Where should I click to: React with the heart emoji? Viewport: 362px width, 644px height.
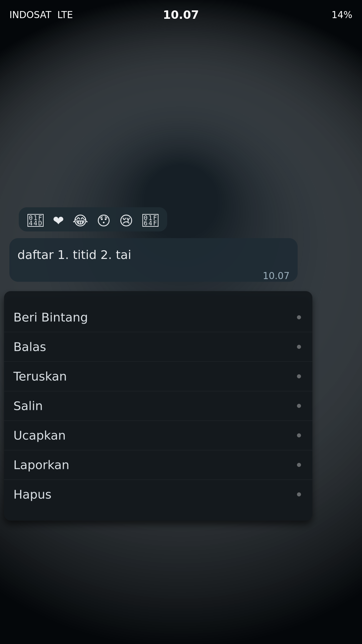point(58,220)
